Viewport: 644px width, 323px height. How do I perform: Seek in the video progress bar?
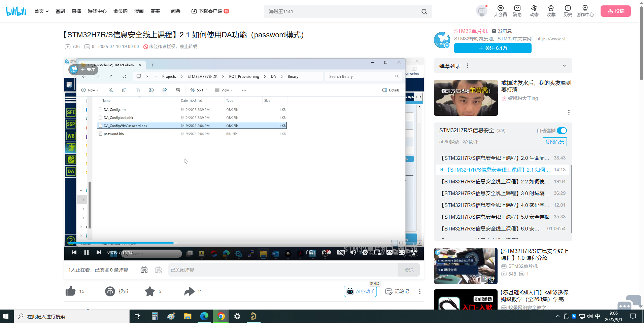pyautogui.click(x=244, y=243)
